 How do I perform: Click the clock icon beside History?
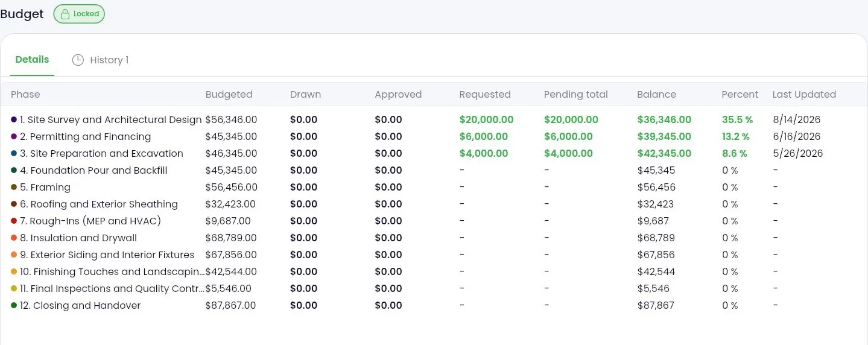pyautogui.click(x=78, y=60)
